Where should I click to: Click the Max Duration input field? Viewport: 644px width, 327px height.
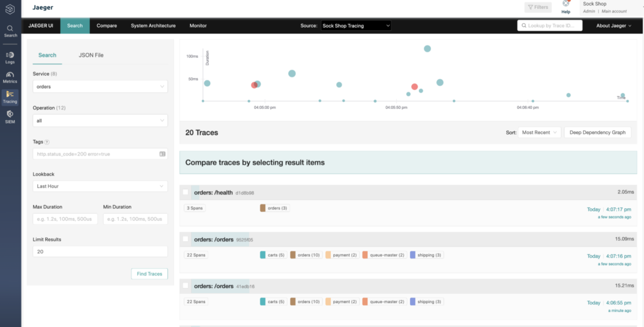tap(65, 219)
